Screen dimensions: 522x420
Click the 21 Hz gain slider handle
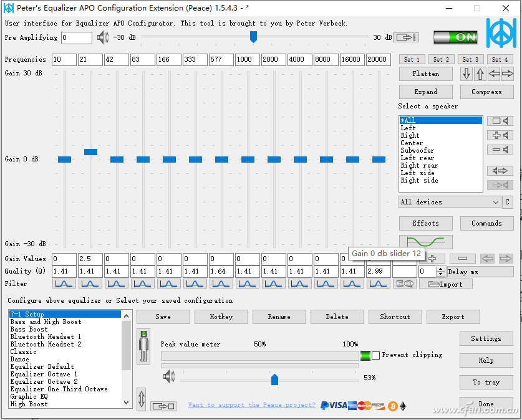[90, 152]
